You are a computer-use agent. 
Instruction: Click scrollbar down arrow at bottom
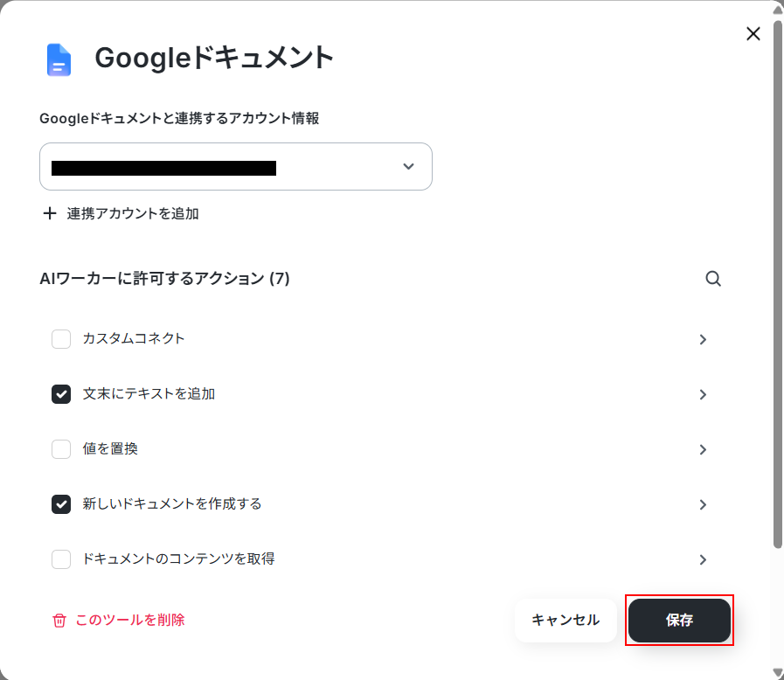click(778, 673)
